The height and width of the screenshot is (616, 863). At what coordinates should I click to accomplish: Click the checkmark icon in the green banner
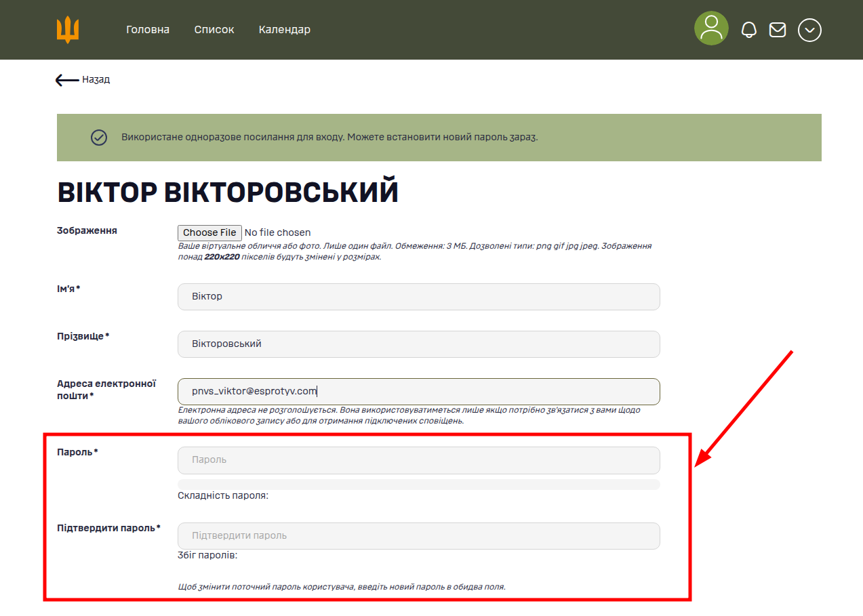point(99,137)
